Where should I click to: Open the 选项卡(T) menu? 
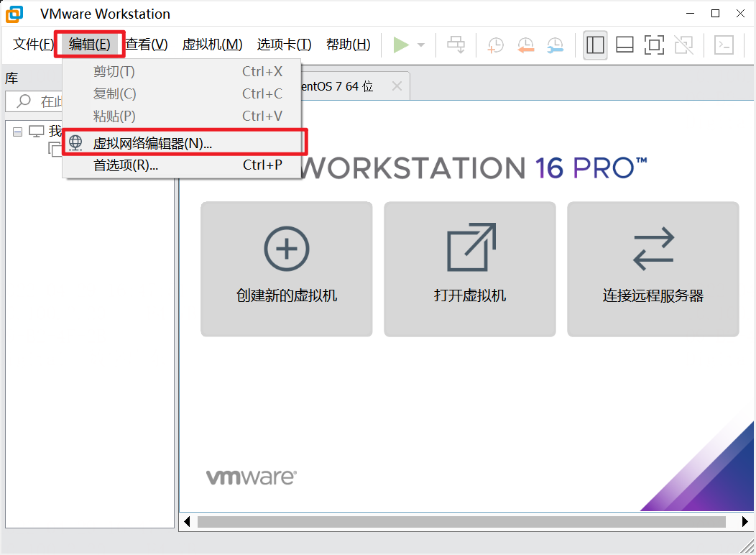pos(284,45)
